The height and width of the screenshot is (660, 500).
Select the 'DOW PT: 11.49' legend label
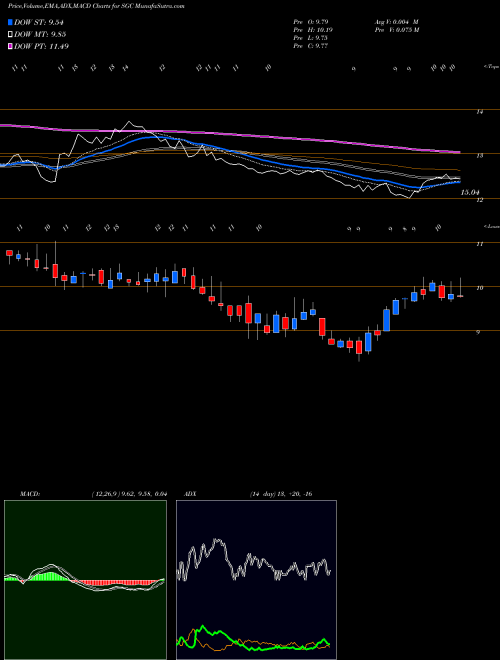[41, 46]
